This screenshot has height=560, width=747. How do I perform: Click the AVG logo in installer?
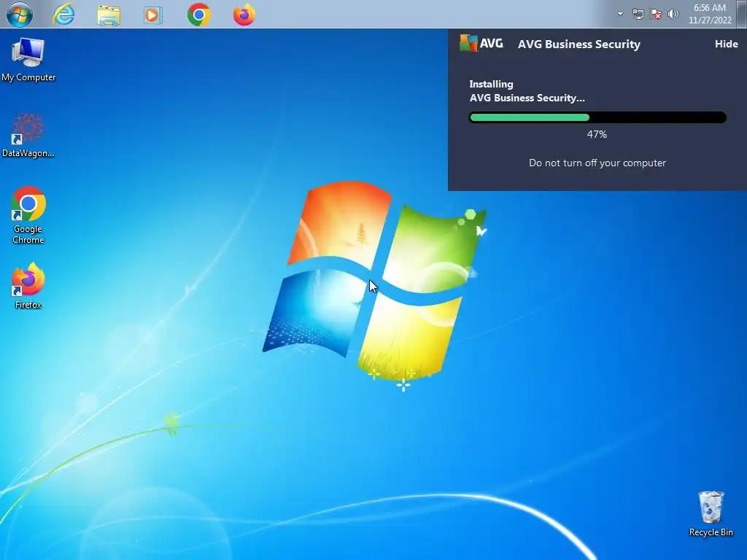[481, 43]
